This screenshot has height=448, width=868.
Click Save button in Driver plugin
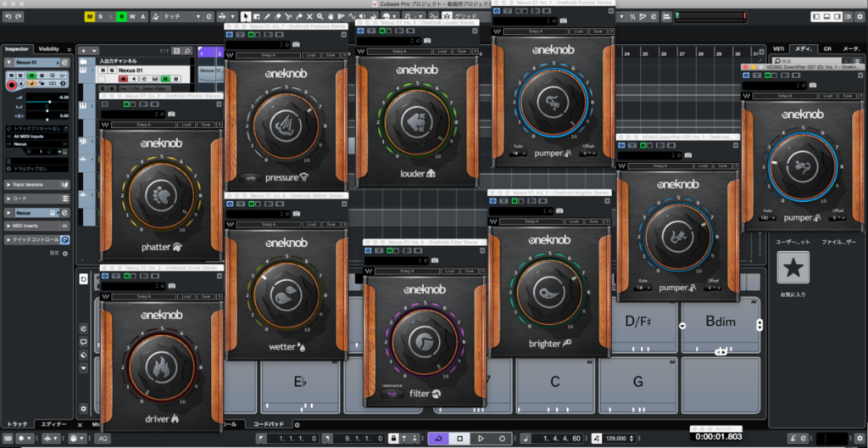point(205,295)
